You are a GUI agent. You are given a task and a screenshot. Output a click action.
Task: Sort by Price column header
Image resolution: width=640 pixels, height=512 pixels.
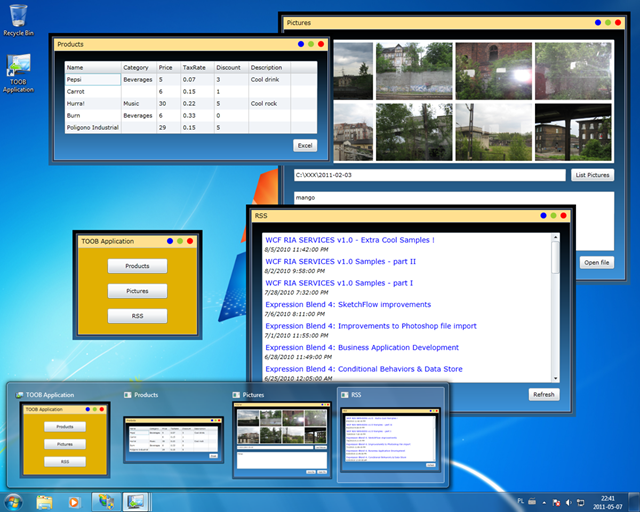(x=169, y=67)
